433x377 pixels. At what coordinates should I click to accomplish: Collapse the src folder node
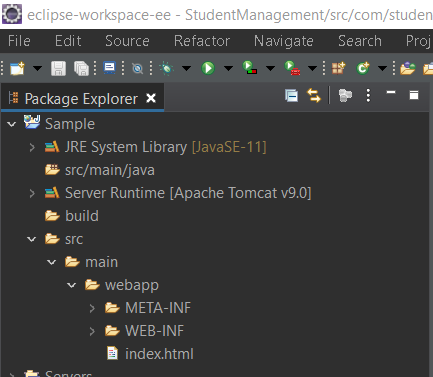(x=32, y=239)
